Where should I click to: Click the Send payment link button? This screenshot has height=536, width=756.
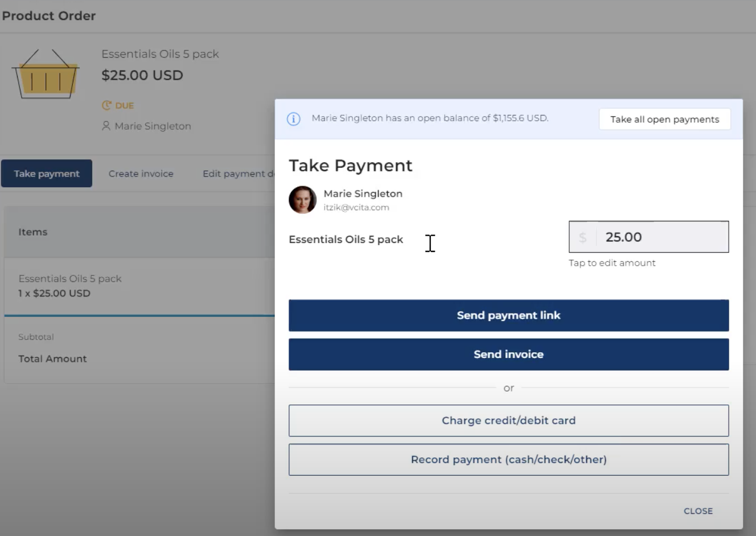[x=508, y=315]
